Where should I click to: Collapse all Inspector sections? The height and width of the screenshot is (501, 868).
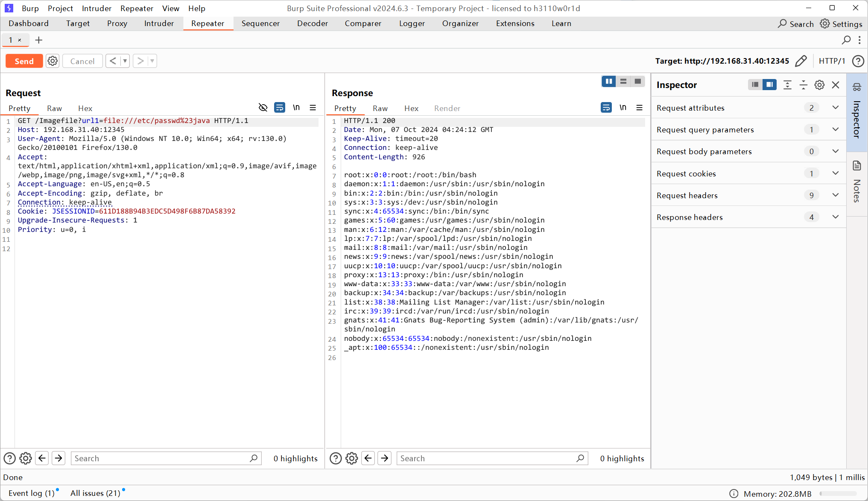804,85
